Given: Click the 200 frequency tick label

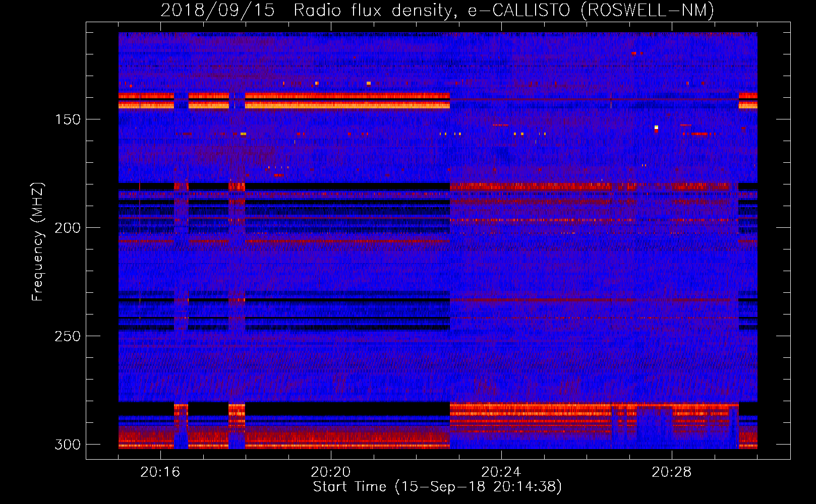Looking at the screenshot, I should point(68,228).
